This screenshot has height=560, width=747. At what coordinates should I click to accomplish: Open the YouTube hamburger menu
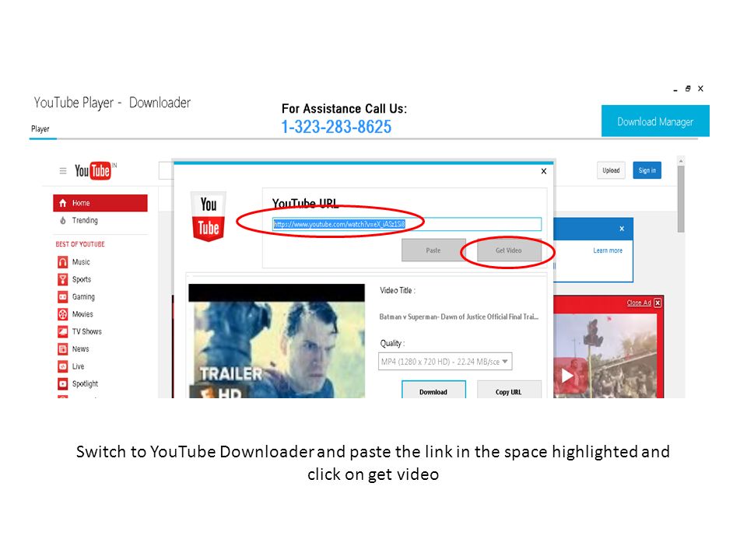click(x=63, y=170)
